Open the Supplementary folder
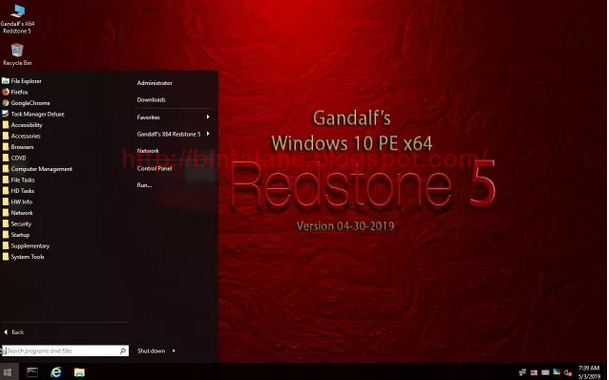Viewport: 609px width, 380px height. point(26,246)
